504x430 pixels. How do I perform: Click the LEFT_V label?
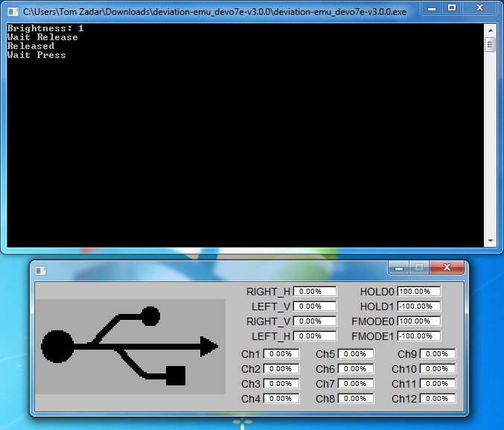click(x=271, y=307)
